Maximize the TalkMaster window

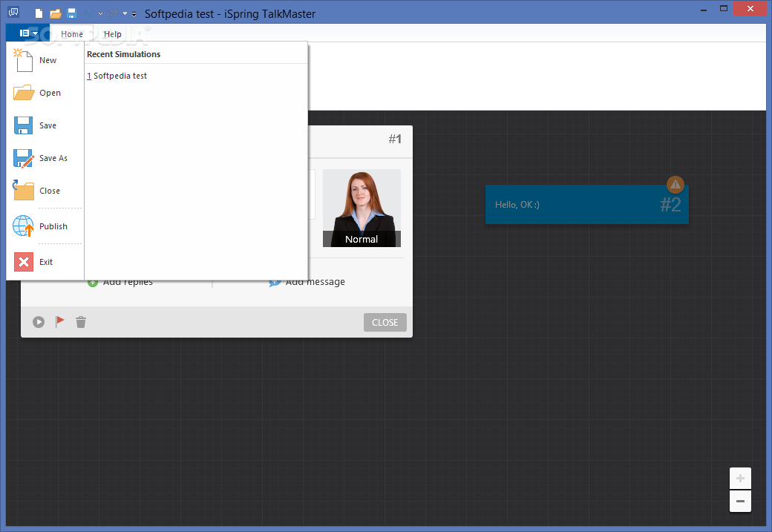[x=723, y=9]
